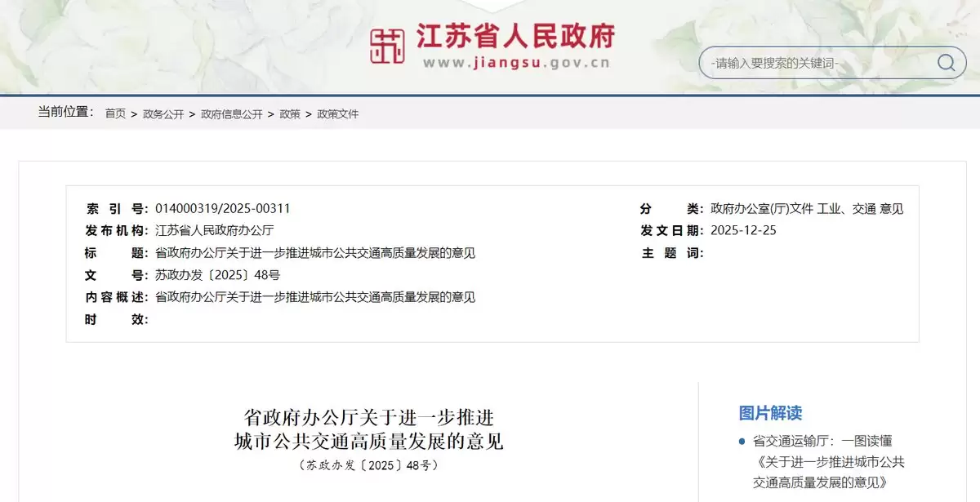Click the 内容概述 summary text
The height and width of the screenshot is (502, 980).
pyautogui.click(x=315, y=297)
